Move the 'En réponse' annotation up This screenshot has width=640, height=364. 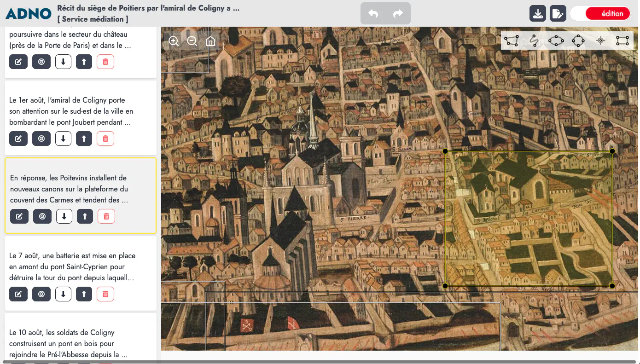[x=85, y=216]
